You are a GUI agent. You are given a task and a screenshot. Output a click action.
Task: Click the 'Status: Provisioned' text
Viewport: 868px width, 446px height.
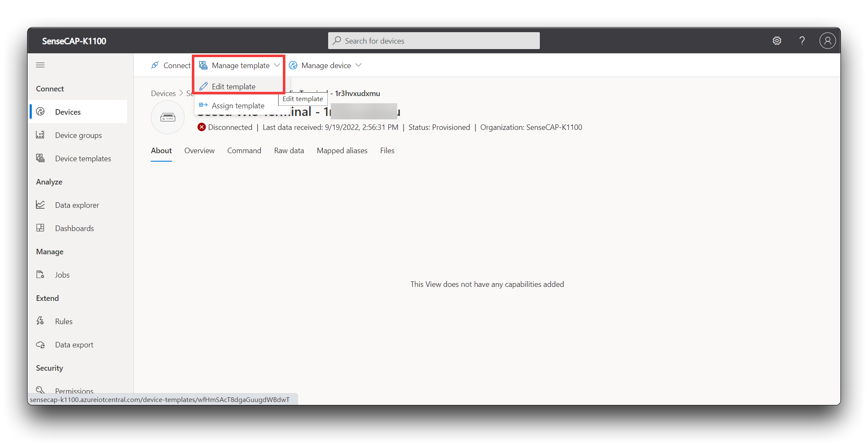(439, 127)
